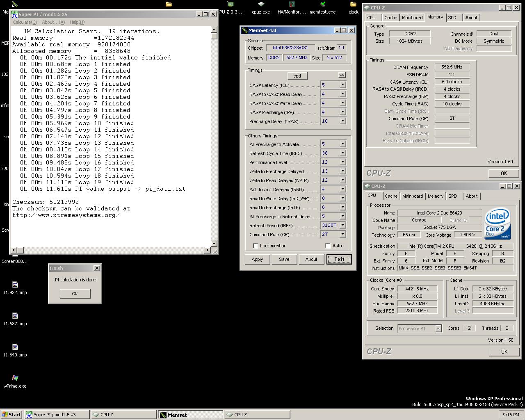525x420 pixels.
Task: Click the MemSet 4.0 title bar icon
Action: 244,30
